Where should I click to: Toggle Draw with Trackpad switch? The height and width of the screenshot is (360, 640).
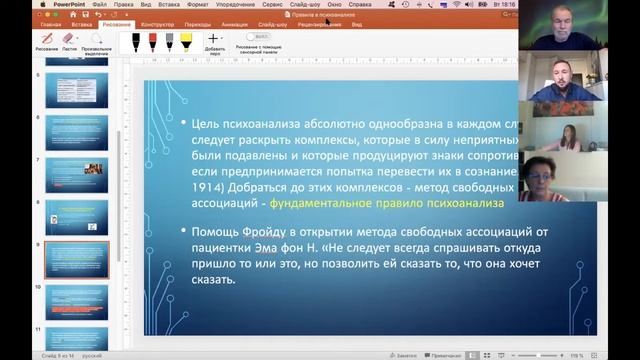[258, 37]
